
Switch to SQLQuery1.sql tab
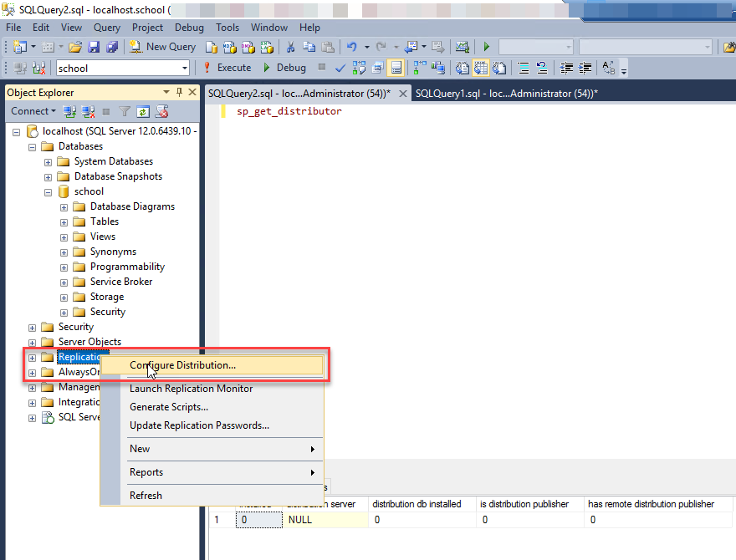505,94
